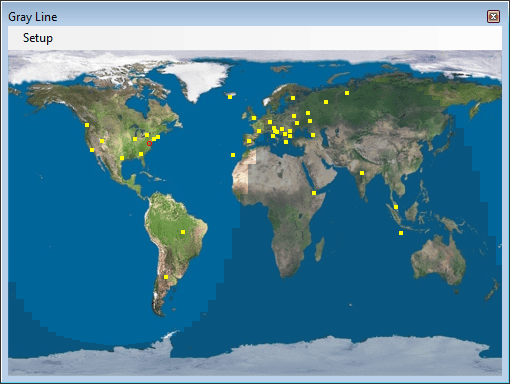Open the Setup menu
The width and height of the screenshot is (510, 384).
tap(38, 38)
